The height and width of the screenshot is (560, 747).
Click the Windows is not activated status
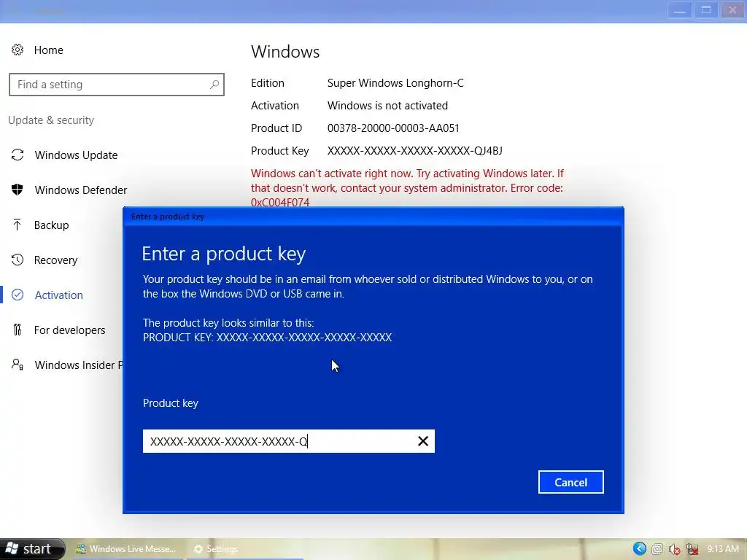coord(387,105)
